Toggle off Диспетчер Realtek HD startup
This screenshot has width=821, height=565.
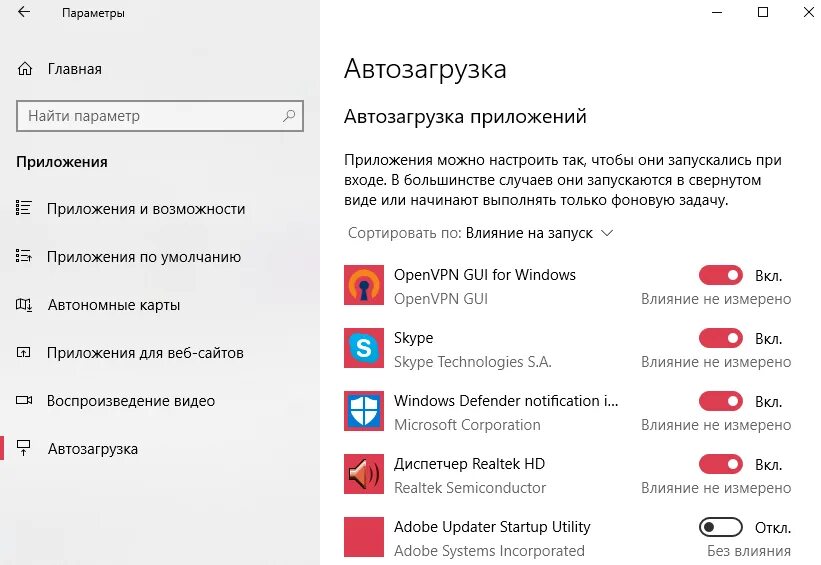pos(720,464)
